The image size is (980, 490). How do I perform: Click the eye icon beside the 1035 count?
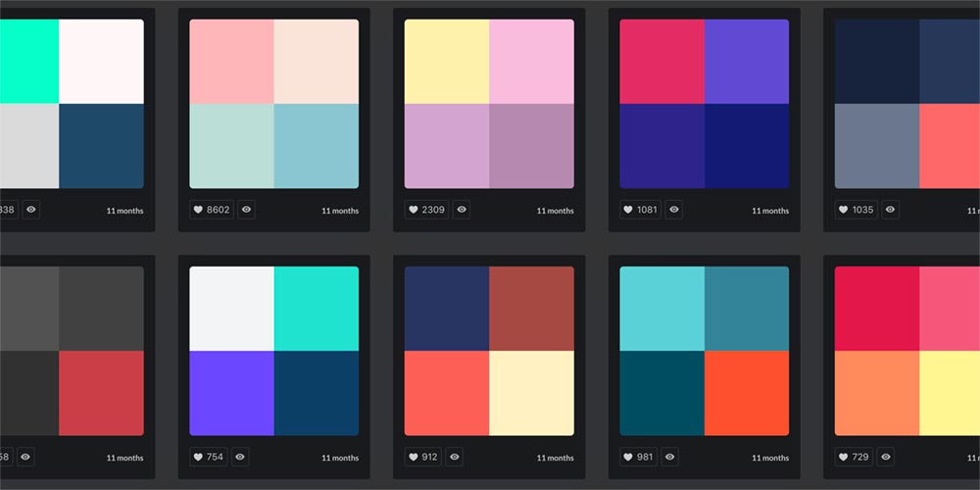(x=891, y=210)
